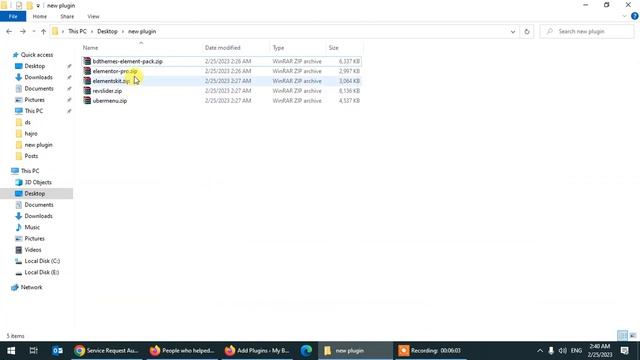Click the bdthemes-element-pack.zip archive icon
This screenshot has height=360, width=640.
87,61
